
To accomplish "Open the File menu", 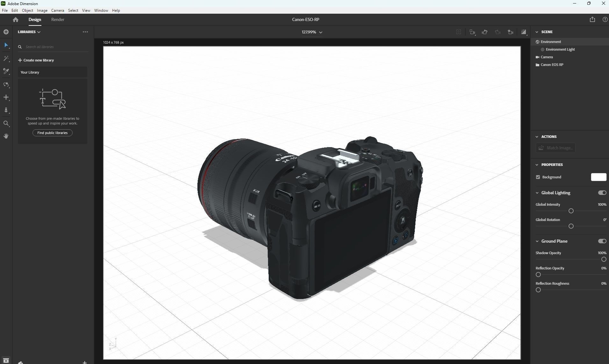I will (5, 11).
